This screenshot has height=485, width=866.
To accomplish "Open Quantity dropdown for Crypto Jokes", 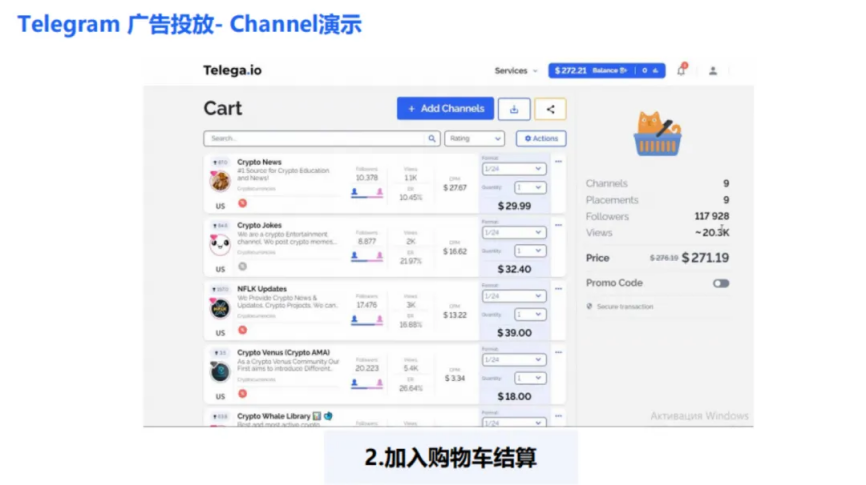I will click(x=530, y=250).
